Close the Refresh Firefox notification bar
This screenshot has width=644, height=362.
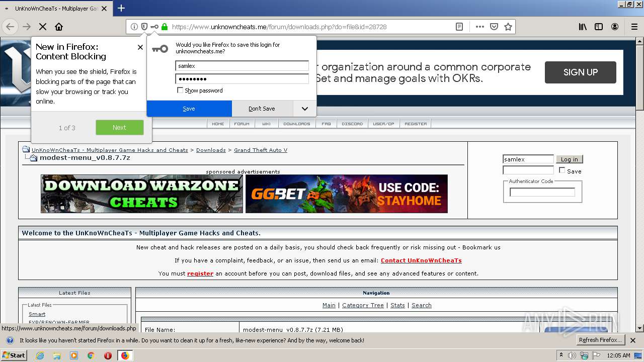pos(633,340)
